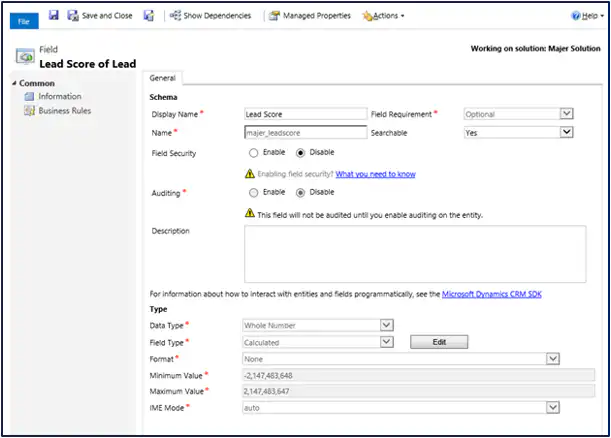Open Information in the Common section
The width and height of the screenshot is (611, 438).
coord(60,97)
